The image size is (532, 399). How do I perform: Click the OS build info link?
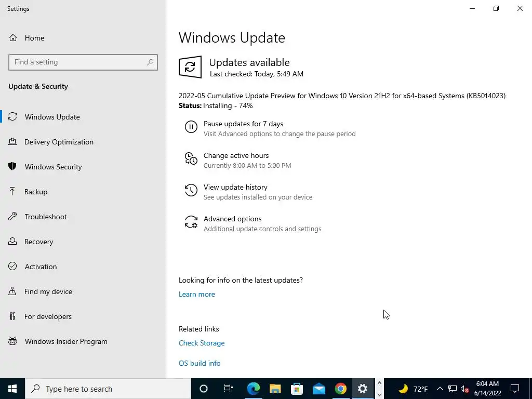coord(199,363)
